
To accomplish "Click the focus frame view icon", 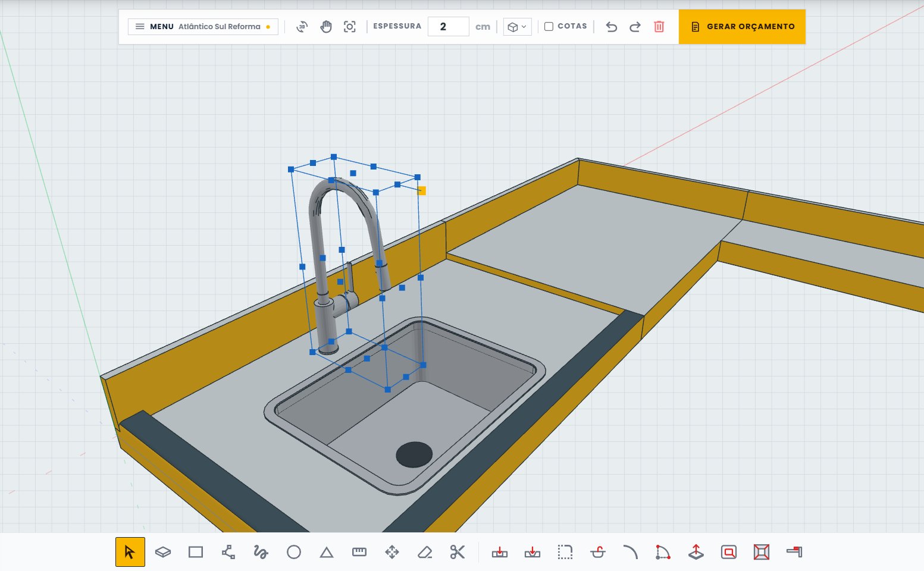I will [x=350, y=27].
